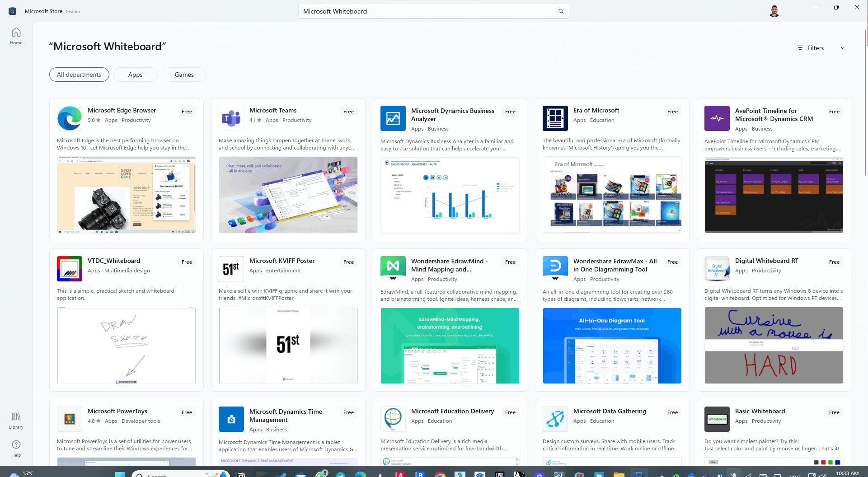Click the search magnifier icon

(561, 11)
